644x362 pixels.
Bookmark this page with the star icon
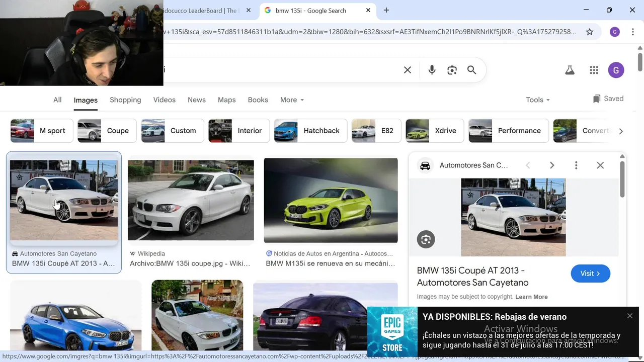(590, 32)
